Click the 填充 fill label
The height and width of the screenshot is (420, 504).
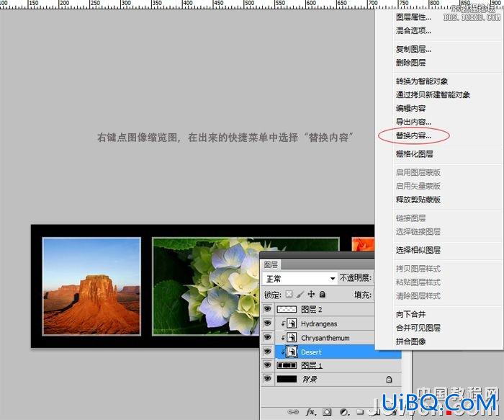363,295
